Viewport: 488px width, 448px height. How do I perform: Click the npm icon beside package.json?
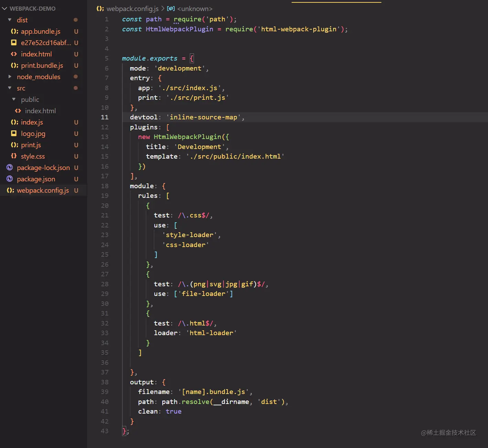point(10,179)
